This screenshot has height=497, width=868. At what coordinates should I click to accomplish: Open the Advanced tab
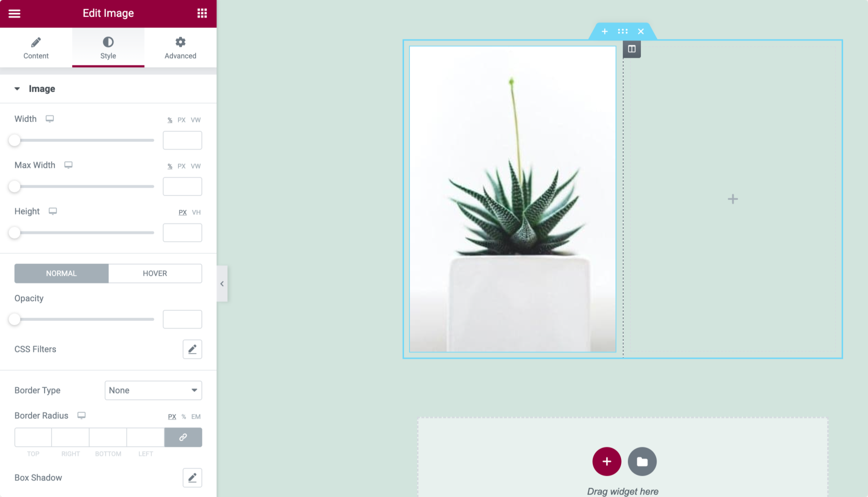pos(180,47)
